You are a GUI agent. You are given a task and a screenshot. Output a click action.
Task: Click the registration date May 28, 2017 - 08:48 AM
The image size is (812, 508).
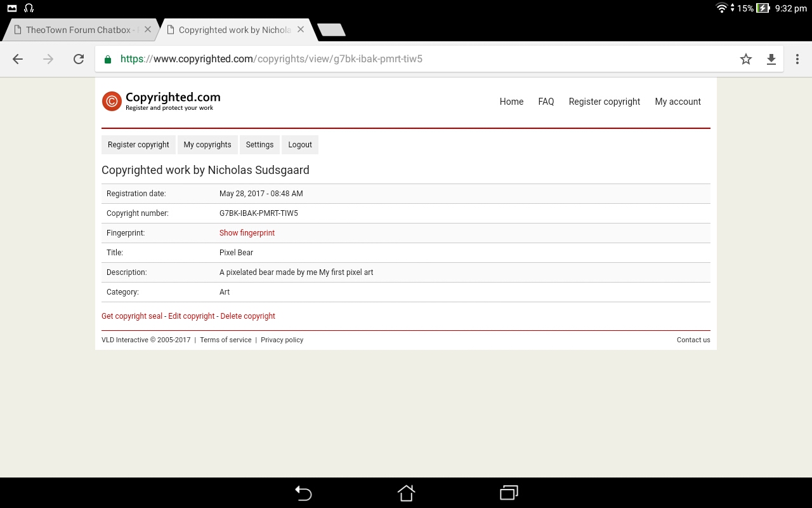tap(261, 194)
